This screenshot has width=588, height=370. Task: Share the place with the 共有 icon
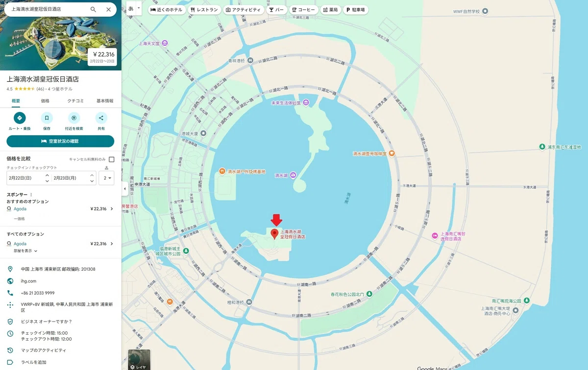click(101, 118)
